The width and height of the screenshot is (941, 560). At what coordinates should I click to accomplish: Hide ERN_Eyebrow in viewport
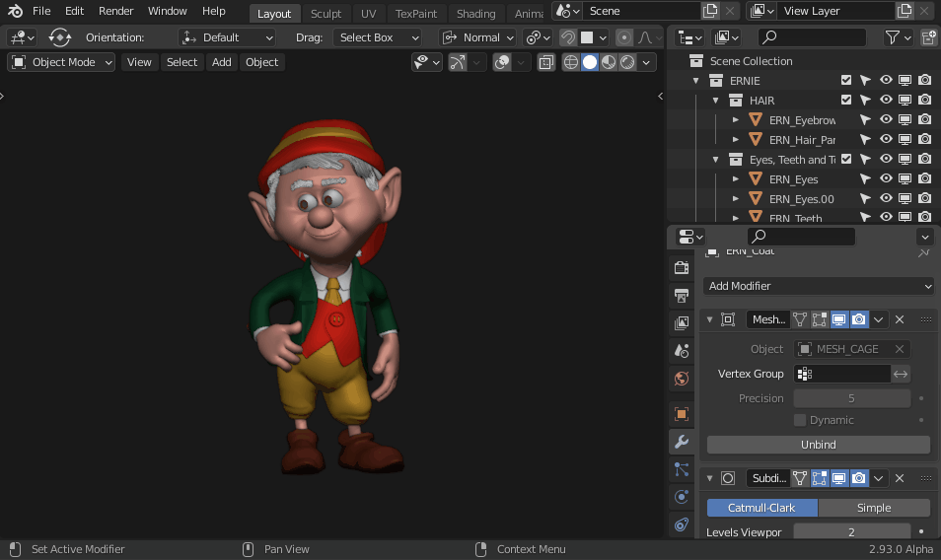(x=885, y=119)
